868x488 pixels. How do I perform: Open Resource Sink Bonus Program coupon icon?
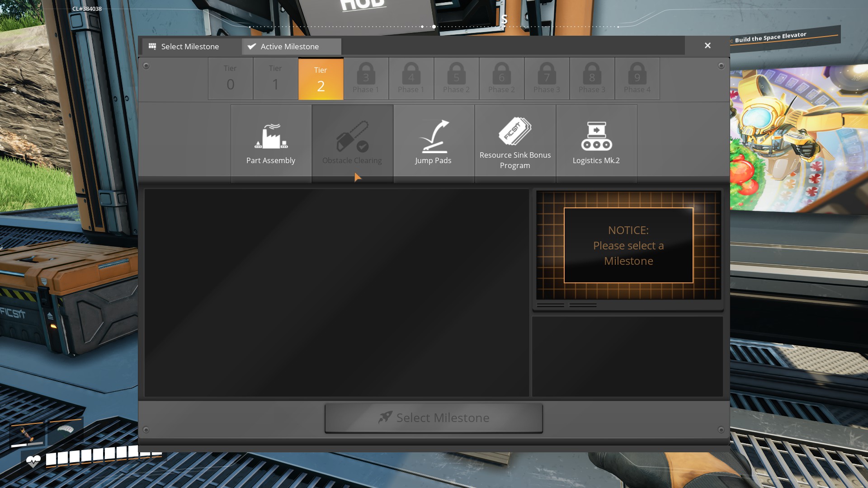click(x=515, y=131)
